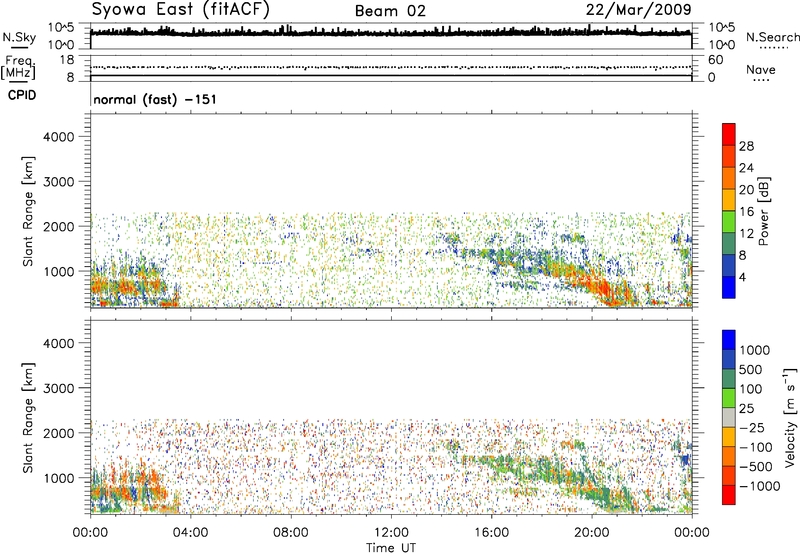Viewport: 800px width, 554px height.
Task: Click the "4" power colorbar label
Action: click(x=742, y=278)
